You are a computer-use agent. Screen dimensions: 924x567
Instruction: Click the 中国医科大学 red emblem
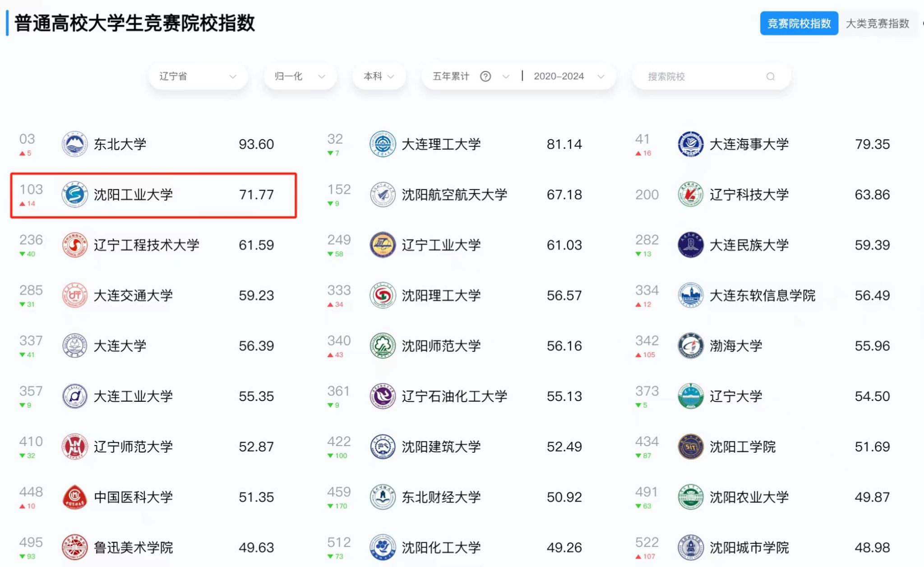click(x=74, y=497)
